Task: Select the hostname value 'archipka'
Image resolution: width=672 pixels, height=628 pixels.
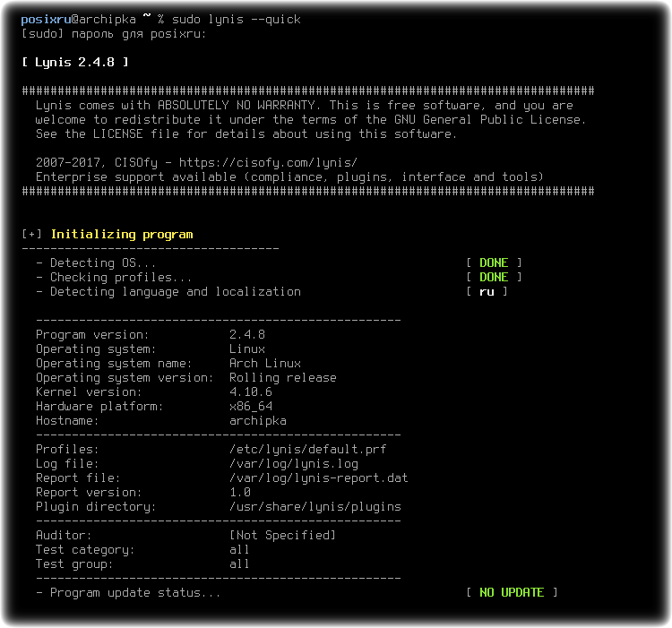Action: pos(258,421)
